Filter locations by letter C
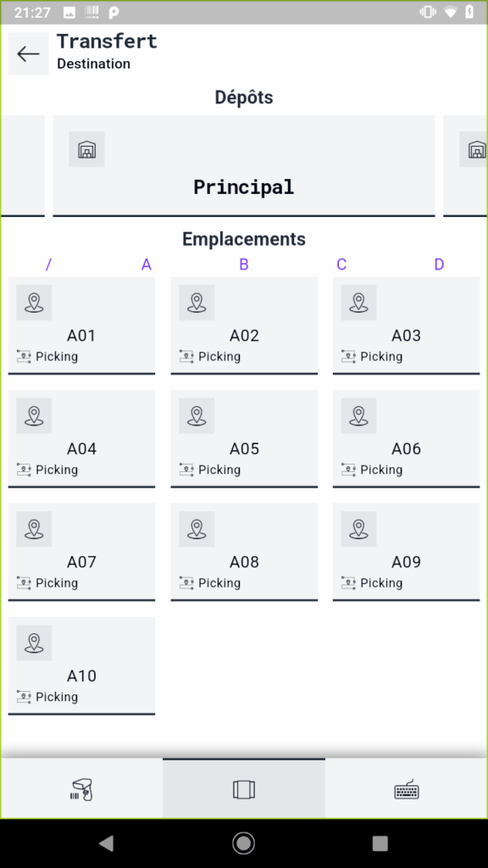 [341, 264]
